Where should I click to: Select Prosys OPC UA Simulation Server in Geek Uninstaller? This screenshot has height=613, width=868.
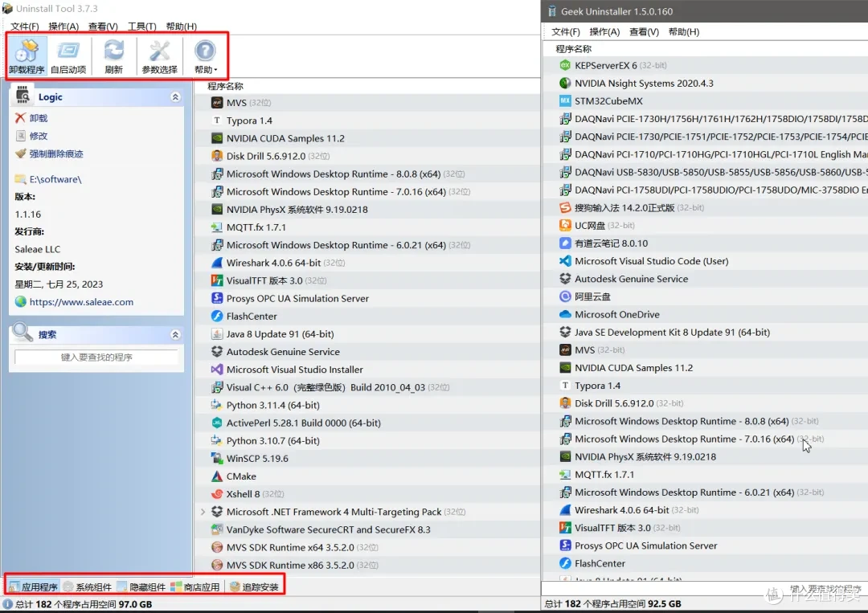(706, 546)
